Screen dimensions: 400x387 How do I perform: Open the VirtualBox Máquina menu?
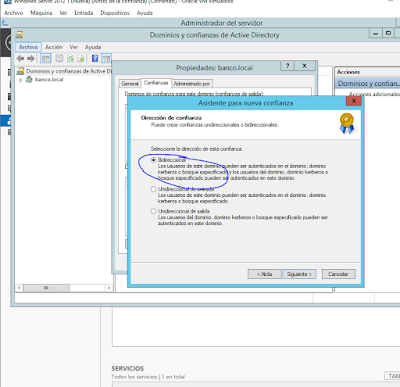tap(41, 13)
